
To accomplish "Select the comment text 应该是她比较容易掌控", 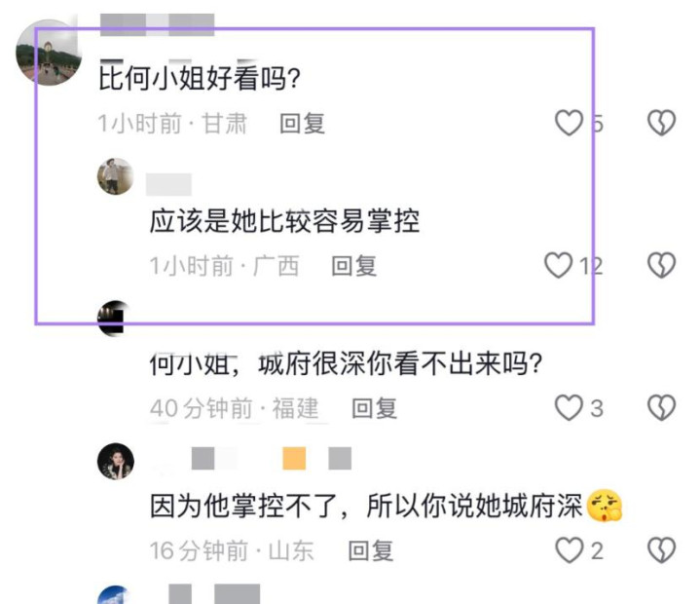I will pos(285,221).
